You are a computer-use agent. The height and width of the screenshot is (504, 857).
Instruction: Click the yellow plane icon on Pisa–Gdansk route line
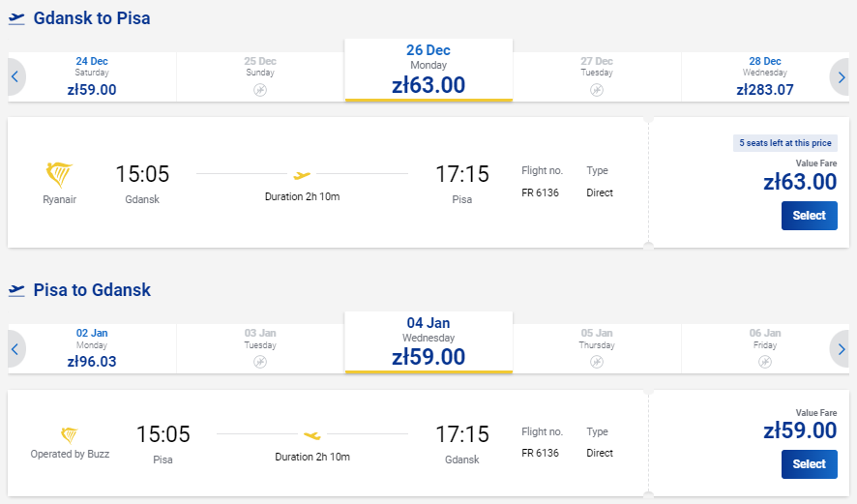pyautogui.click(x=312, y=435)
